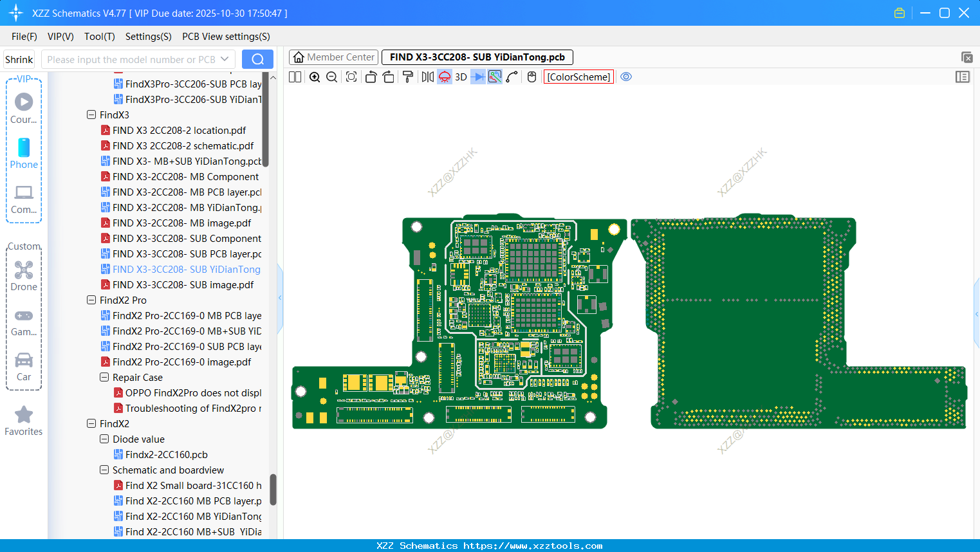This screenshot has width=980, height=552.
Task: Click the Shrink button
Action: [x=19, y=59]
